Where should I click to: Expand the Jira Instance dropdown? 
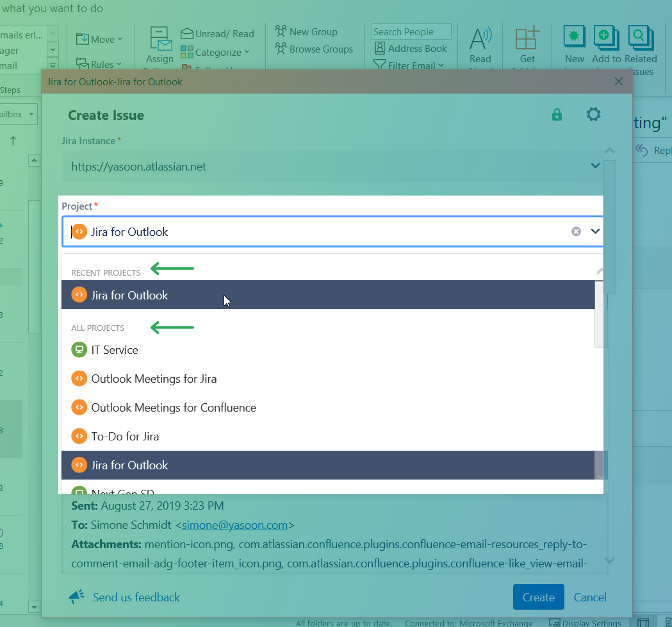595,166
